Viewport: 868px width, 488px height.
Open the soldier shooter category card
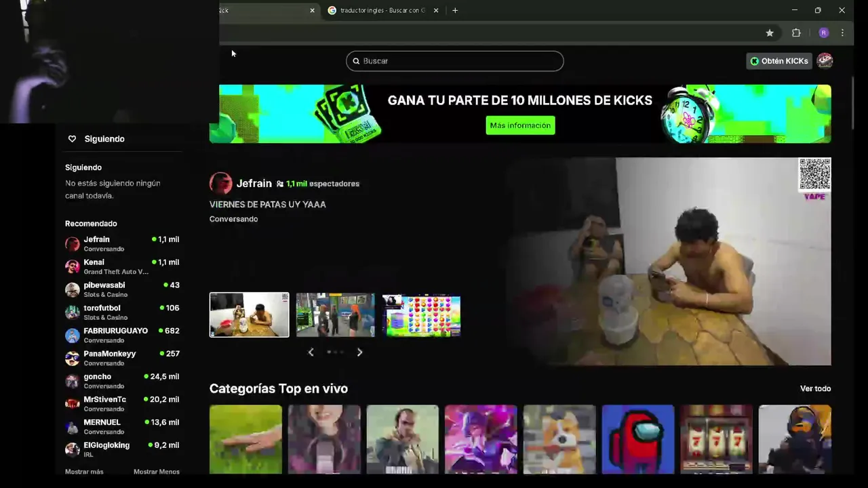[795, 439]
